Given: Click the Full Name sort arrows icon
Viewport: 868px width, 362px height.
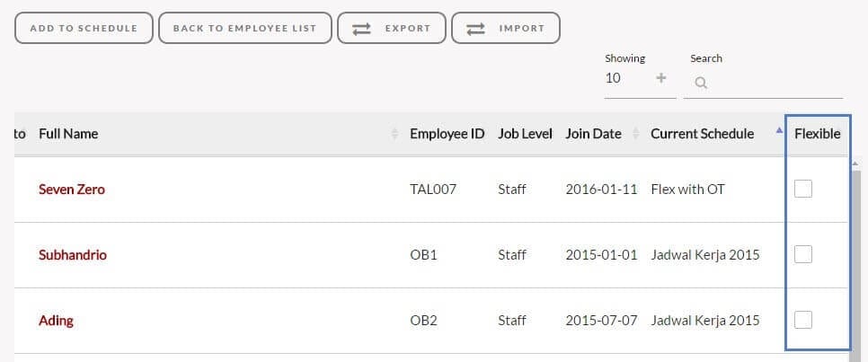Looking at the screenshot, I should (x=394, y=134).
